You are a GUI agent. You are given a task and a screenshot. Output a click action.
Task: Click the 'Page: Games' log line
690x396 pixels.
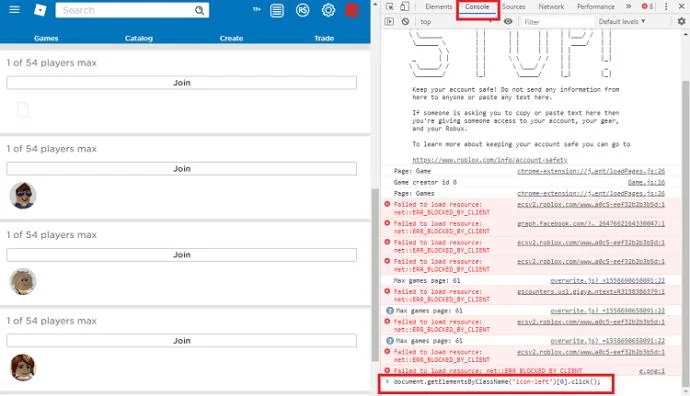pos(414,194)
